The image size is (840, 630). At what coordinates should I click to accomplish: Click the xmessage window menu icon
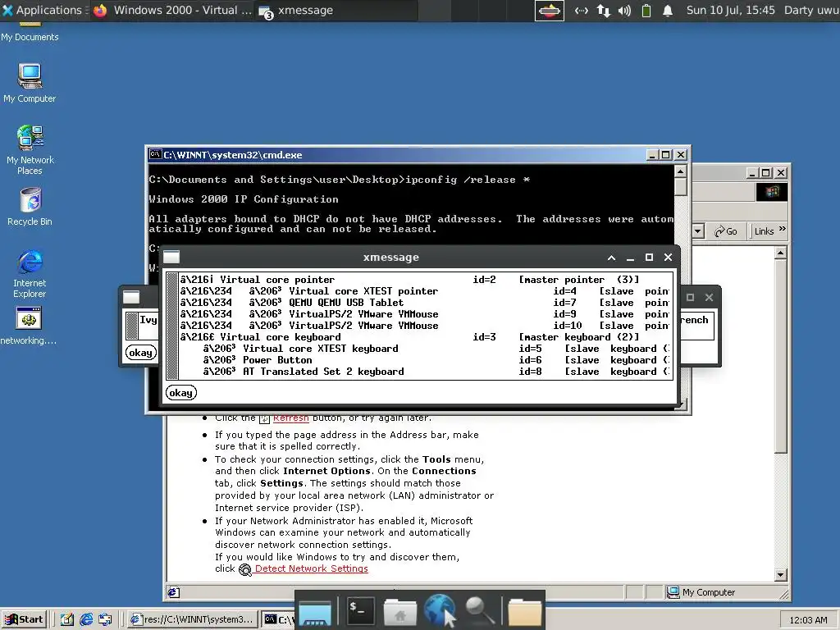point(171,257)
